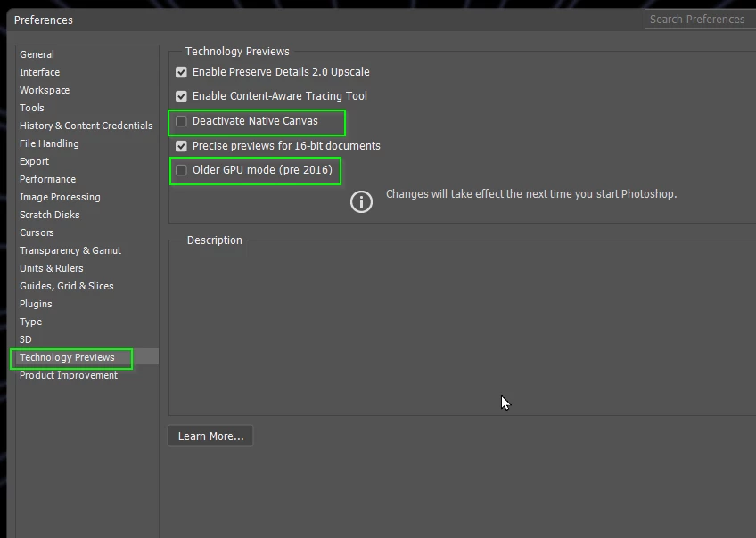The height and width of the screenshot is (538, 756).
Task: Click the Description group heading
Action: (x=215, y=240)
